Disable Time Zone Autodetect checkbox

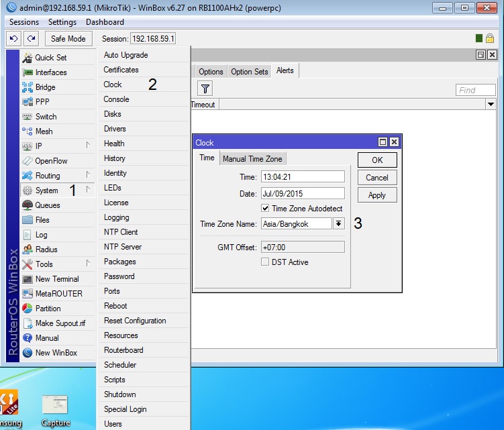coord(266,209)
